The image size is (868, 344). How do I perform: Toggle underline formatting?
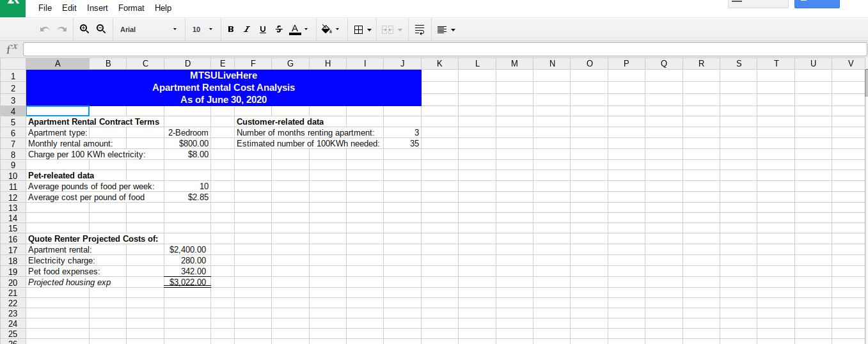(x=262, y=29)
